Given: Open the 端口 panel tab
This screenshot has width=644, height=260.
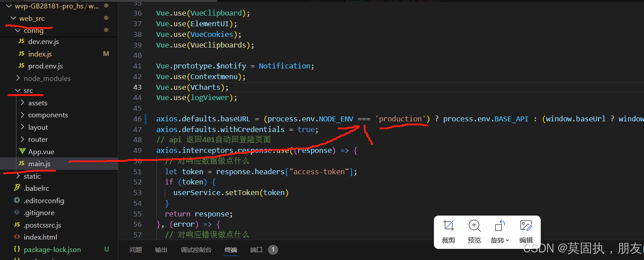Looking at the screenshot, I should pyautogui.click(x=256, y=250).
